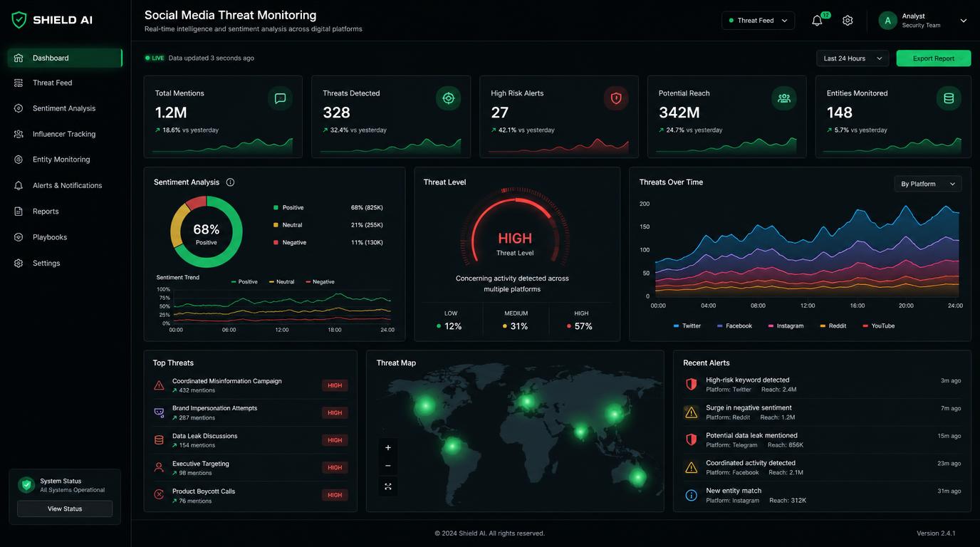This screenshot has height=547, width=980.
Task: Click the Entities Monitored database icon
Action: (949, 98)
